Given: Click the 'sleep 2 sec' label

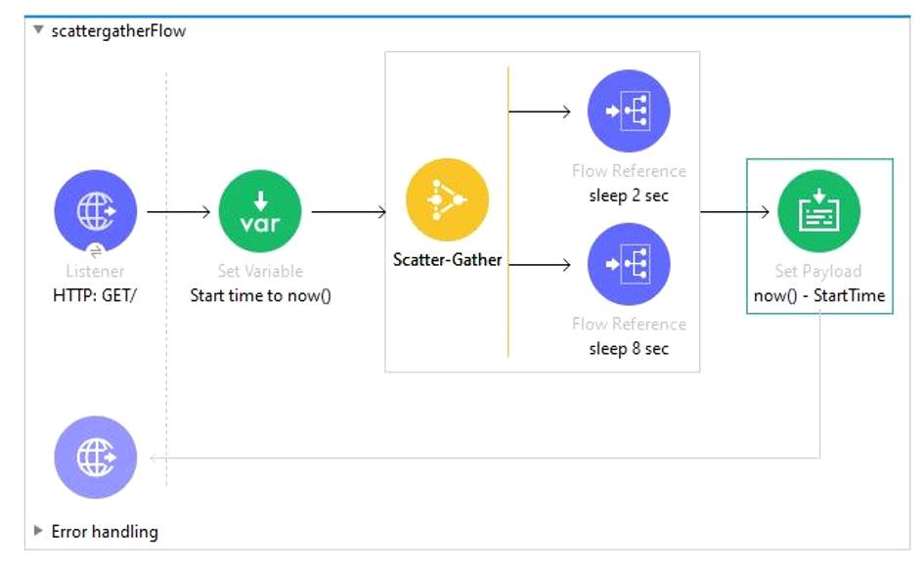Looking at the screenshot, I should pyautogui.click(x=629, y=196).
